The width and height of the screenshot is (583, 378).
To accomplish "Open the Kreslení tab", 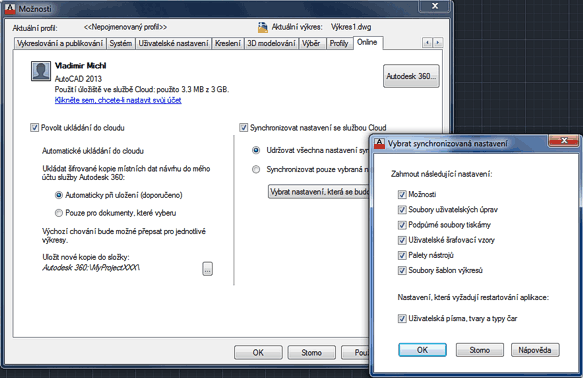I will point(228,43).
